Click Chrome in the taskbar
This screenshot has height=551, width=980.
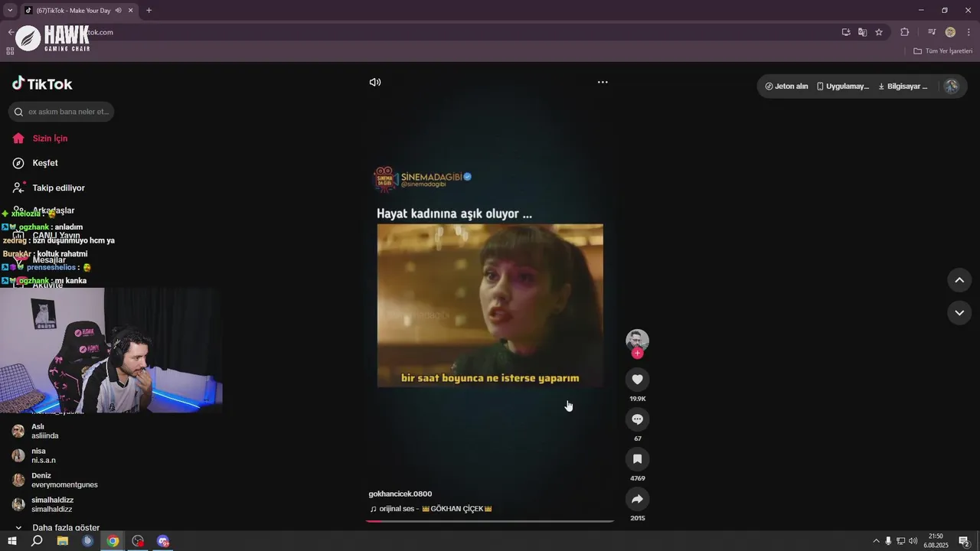pyautogui.click(x=113, y=541)
